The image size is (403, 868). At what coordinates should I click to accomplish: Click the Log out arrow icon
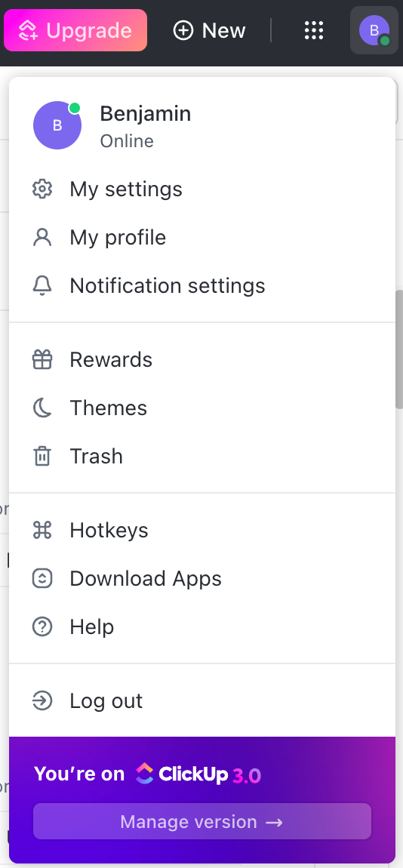42,701
